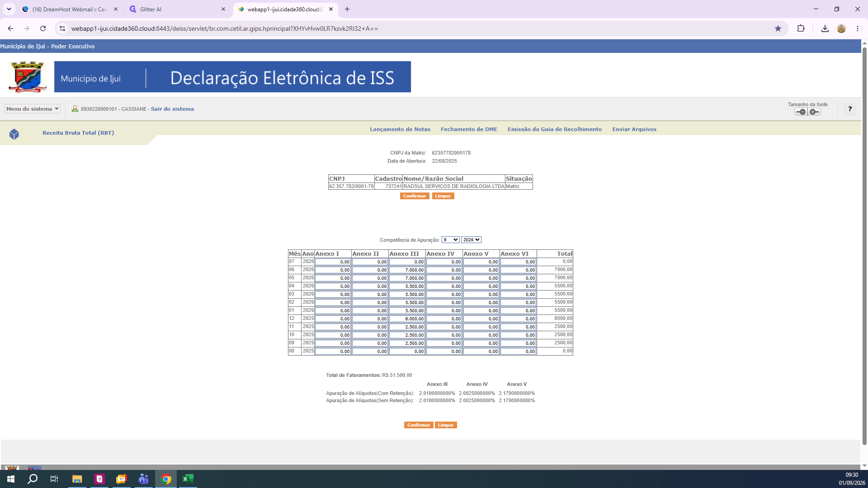The height and width of the screenshot is (488, 868).
Task: Edit Anexo I value for month 07 2026
Action: [333, 262]
